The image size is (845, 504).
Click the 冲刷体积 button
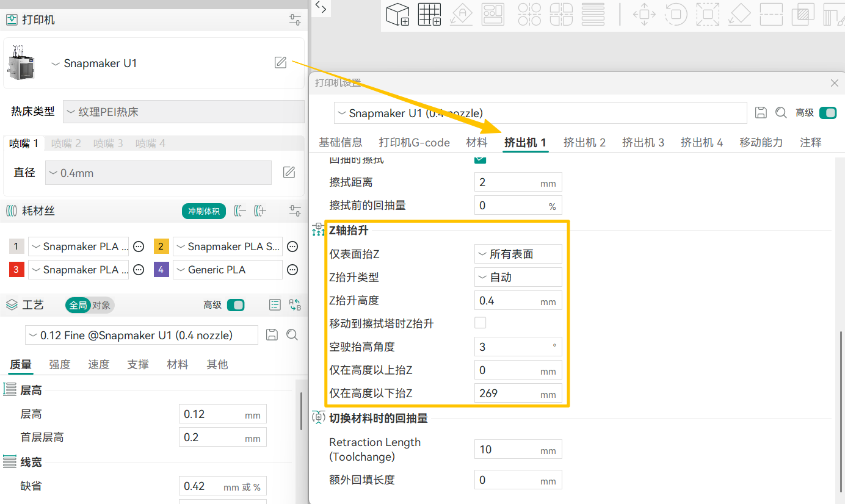[x=204, y=211]
